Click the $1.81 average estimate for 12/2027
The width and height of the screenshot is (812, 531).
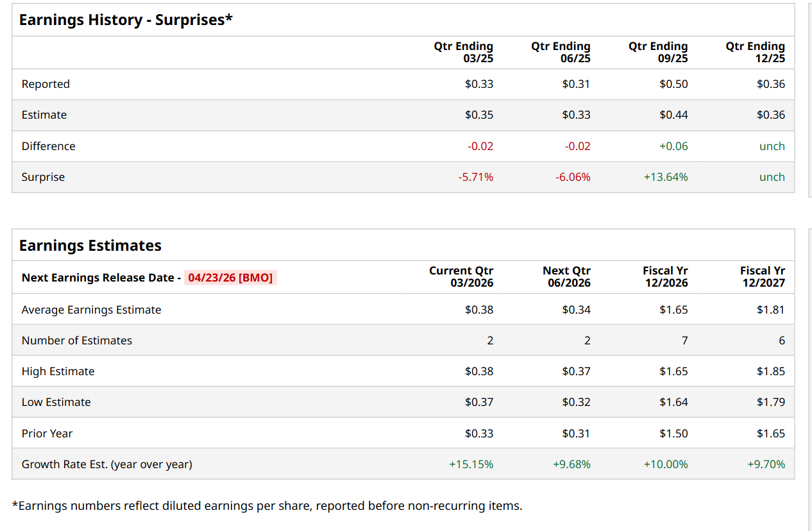coord(770,310)
